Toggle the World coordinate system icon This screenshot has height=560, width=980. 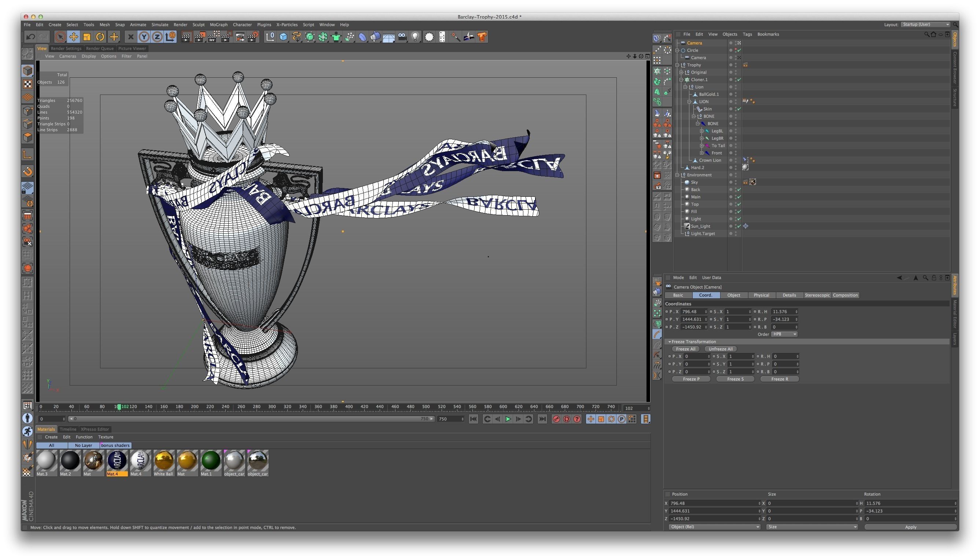170,37
